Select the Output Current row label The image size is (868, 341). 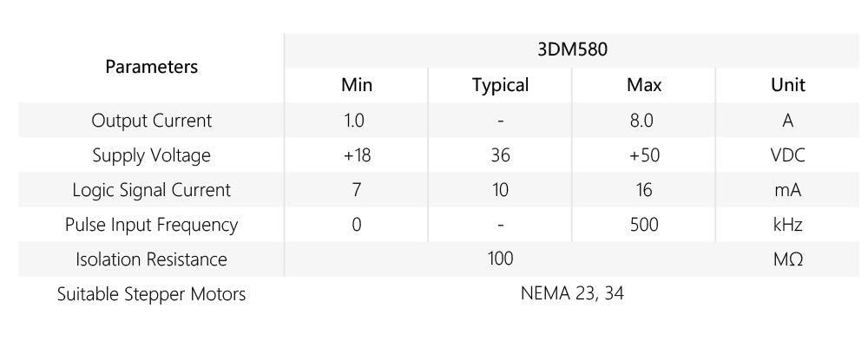[151, 120]
